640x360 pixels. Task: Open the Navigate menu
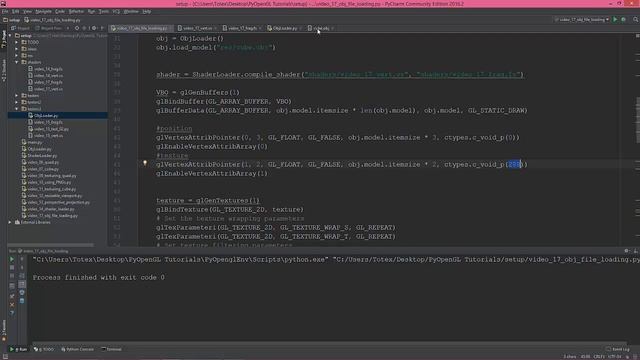[43, 11]
